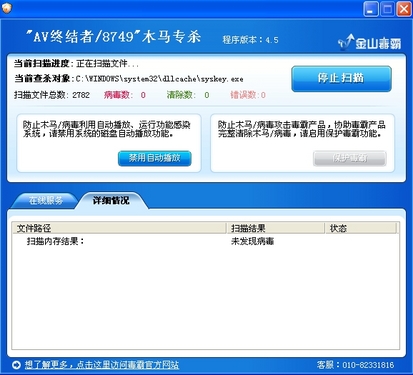Click the 扫描结果 column header
Screen dimensions: 413x375
tap(276, 228)
